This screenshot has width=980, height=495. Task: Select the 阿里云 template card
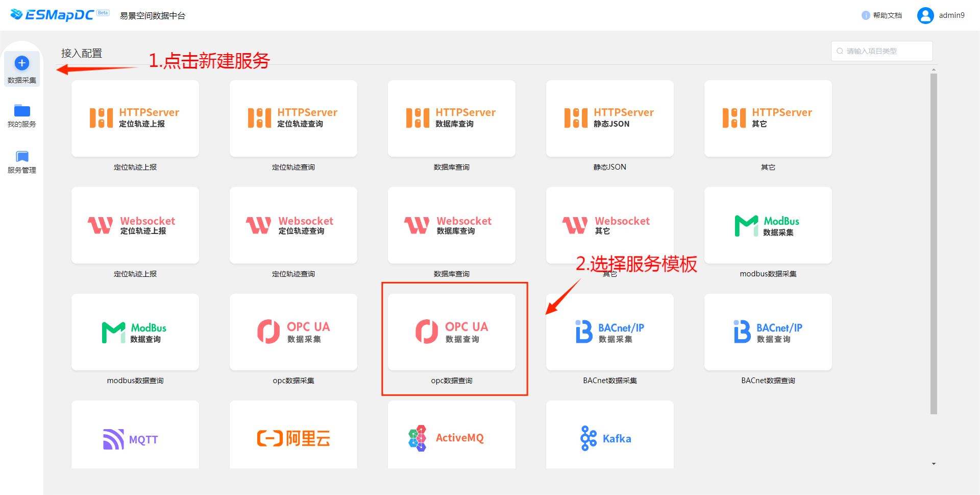[x=293, y=435]
